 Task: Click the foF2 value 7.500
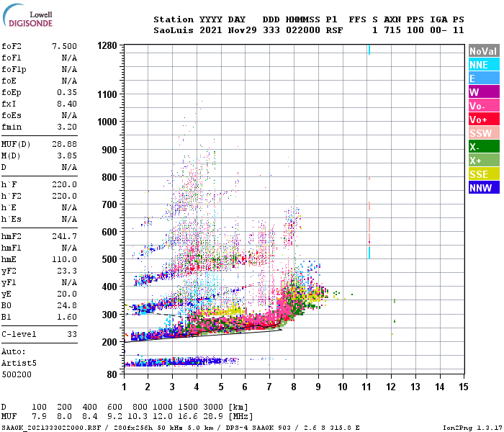65,46
